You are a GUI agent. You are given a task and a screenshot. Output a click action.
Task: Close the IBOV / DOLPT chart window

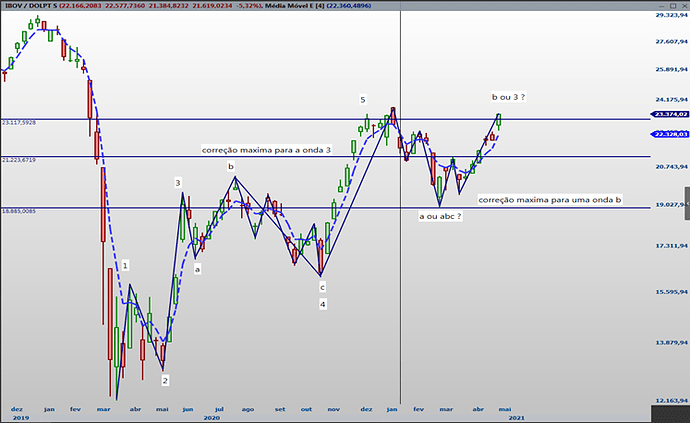pos(683,6)
